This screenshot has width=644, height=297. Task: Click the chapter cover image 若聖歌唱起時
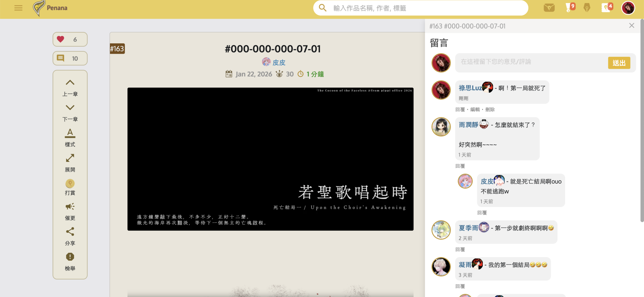pos(270,159)
